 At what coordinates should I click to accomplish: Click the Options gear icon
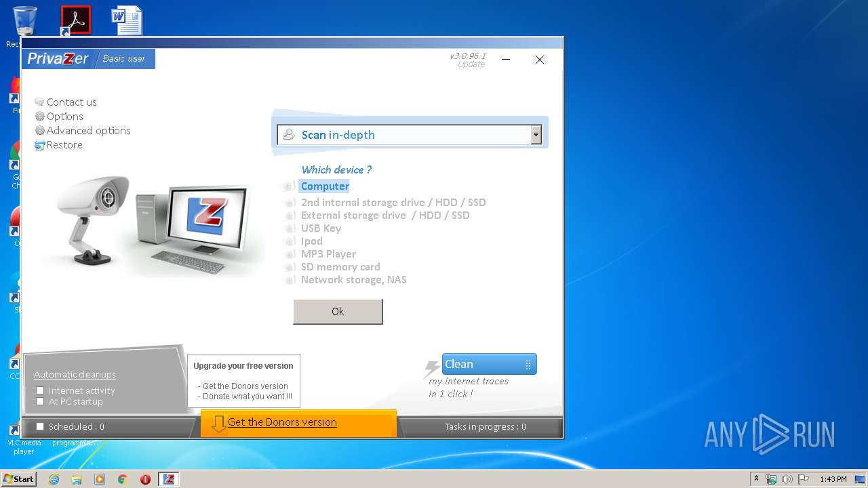(39, 117)
